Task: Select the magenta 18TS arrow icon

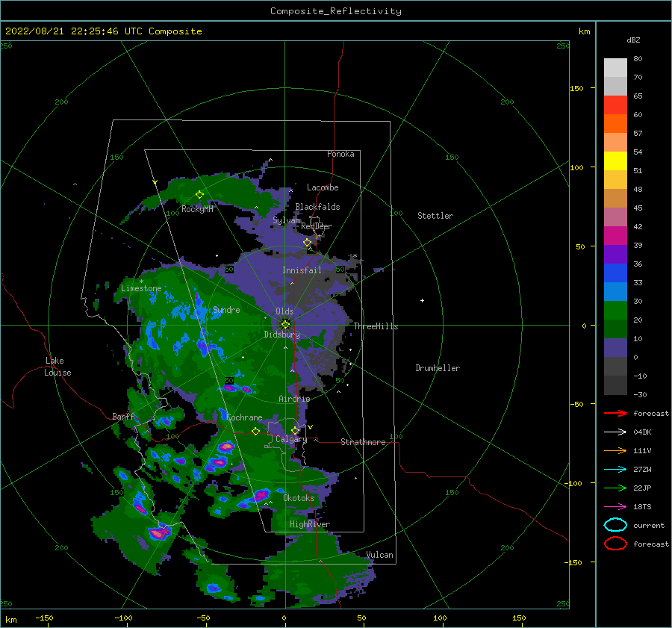Action: (x=615, y=507)
